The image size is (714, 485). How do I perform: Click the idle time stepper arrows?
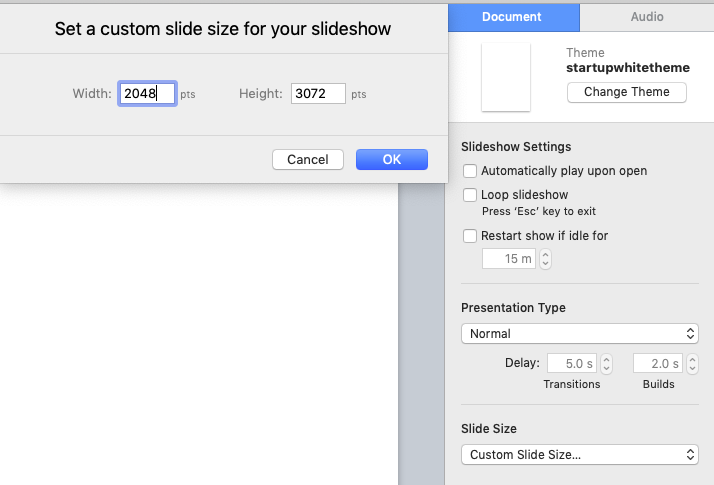click(x=545, y=259)
